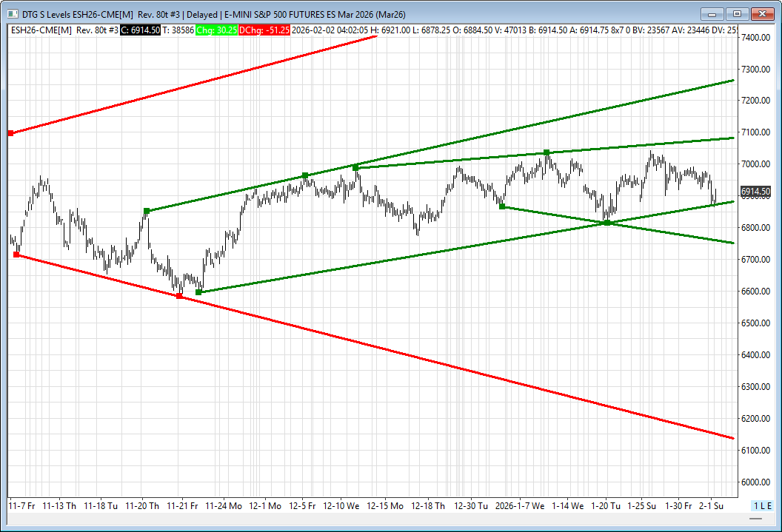Image resolution: width=782 pixels, height=532 pixels.
Task: Select red line anchor near 7100 price
Action: pyautogui.click(x=10, y=133)
